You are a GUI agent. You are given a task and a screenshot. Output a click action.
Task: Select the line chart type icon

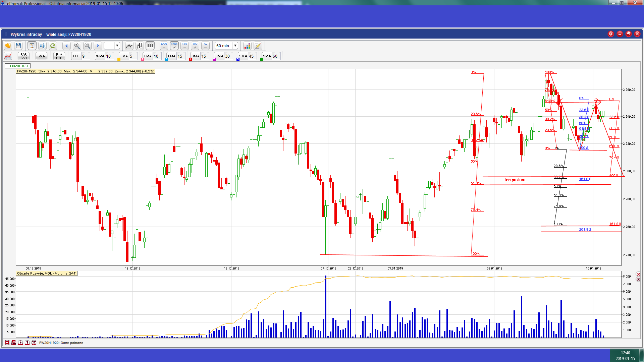pyautogui.click(x=129, y=46)
